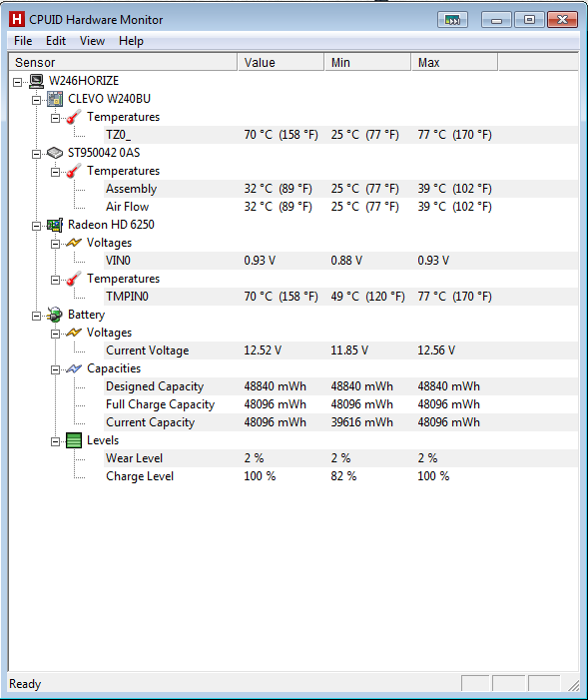Collapse the CLEVO W240BU node
This screenshot has width=588, height=700.
tap(36, 100)
